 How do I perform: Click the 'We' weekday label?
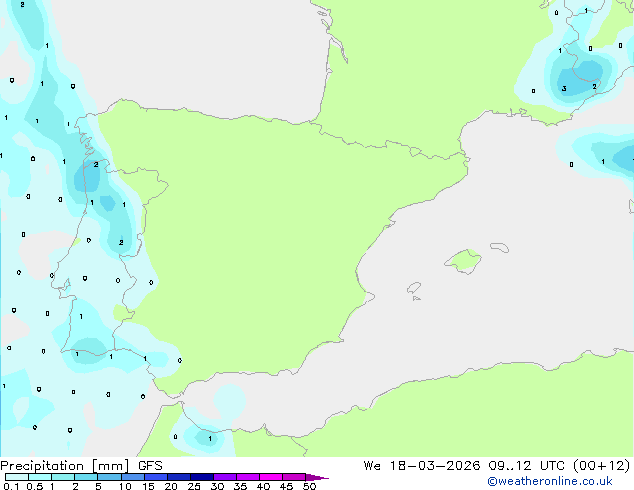[372, 466]
